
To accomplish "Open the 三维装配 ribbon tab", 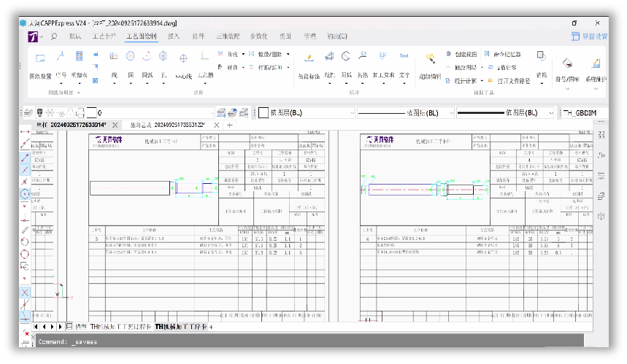I will (228, 36).
